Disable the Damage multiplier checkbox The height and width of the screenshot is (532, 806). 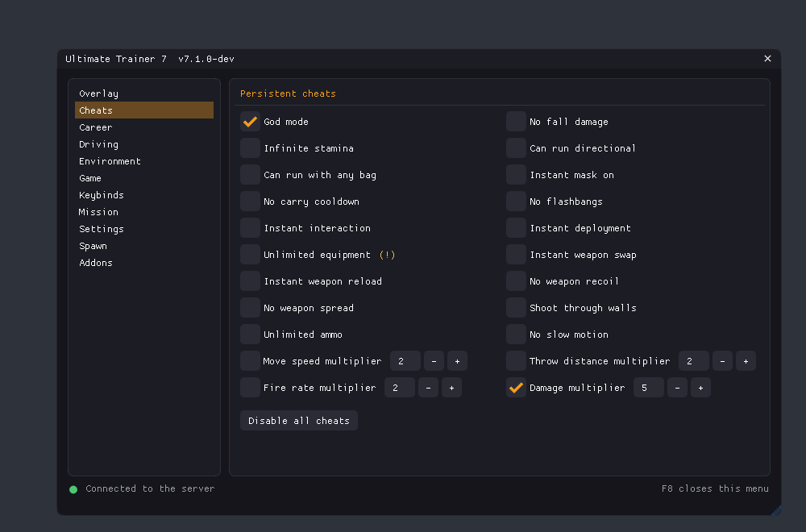(x=516, y=388)
